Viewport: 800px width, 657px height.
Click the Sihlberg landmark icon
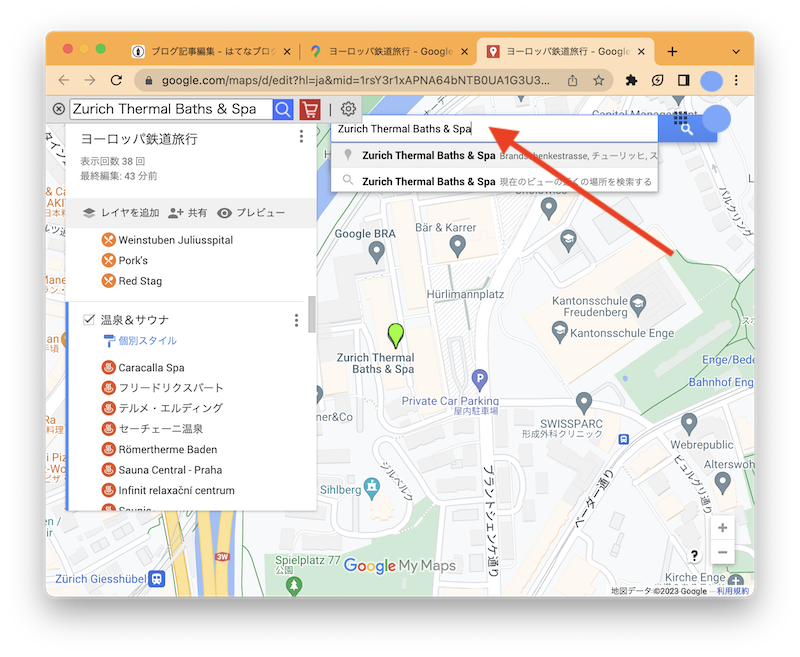pos(371,489)
